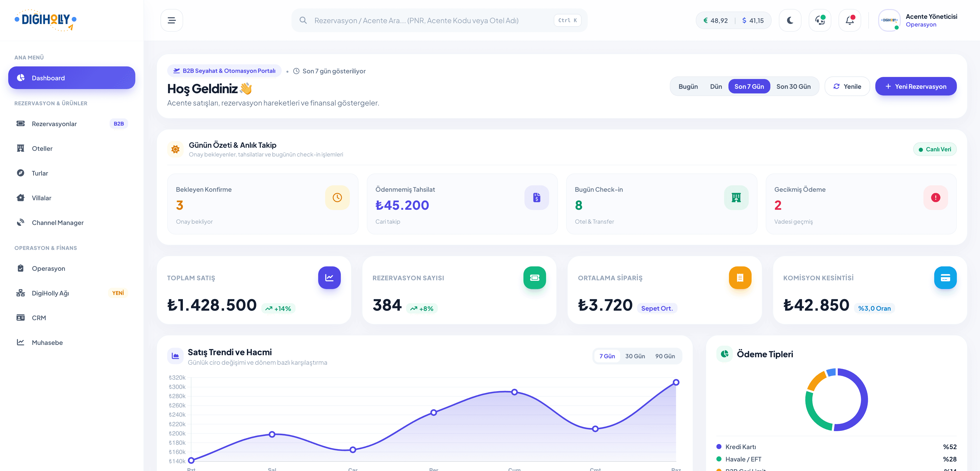Click the +8% growth badge
980x471 pixels.
[x=422, y=308]
